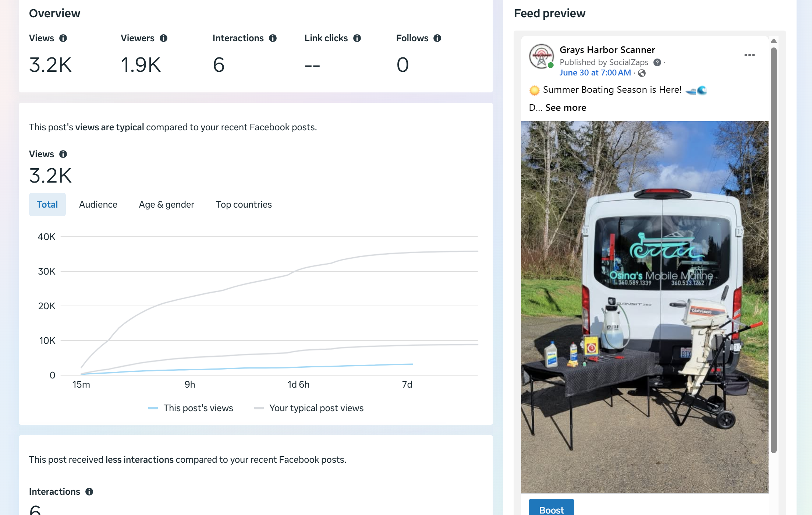Image resolution: width=812 pixels, height=515 pixels.
Task: Click info icon next to Follows
Action: 437,38
